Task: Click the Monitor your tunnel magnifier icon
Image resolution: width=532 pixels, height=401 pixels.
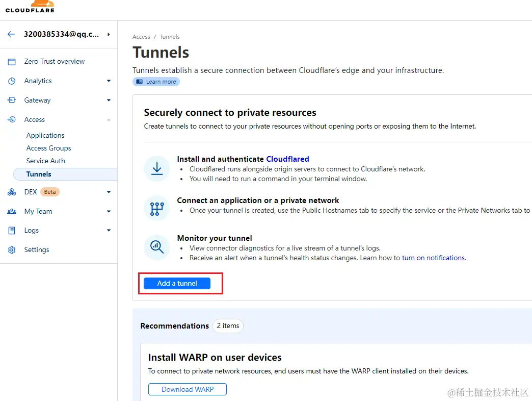Action: pyautogui.click(x=156, y=247)
